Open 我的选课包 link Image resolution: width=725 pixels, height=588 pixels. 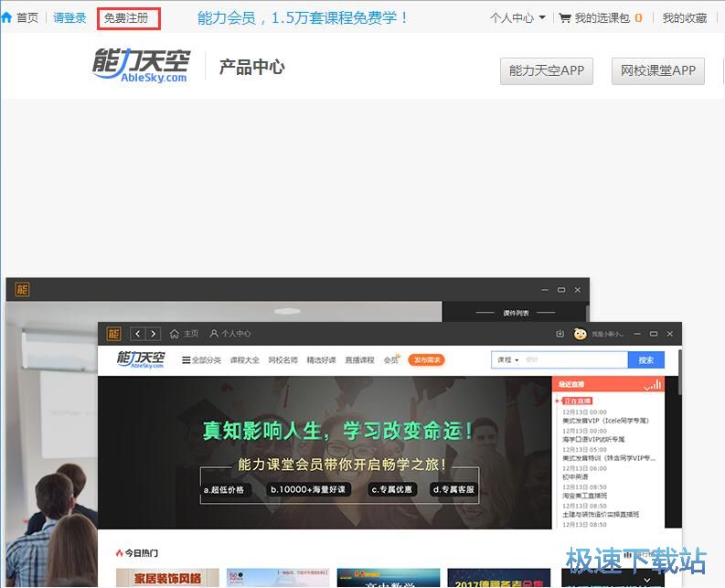(602, 18)
